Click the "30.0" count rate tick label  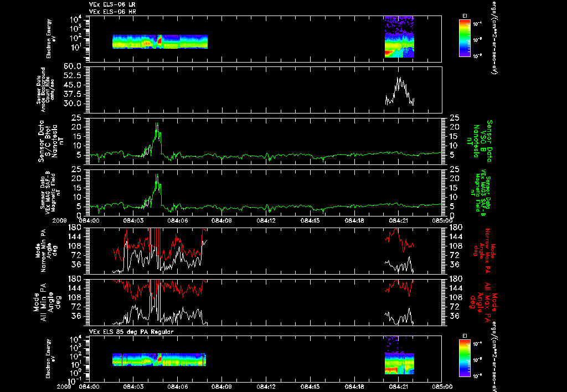point(73,104)
